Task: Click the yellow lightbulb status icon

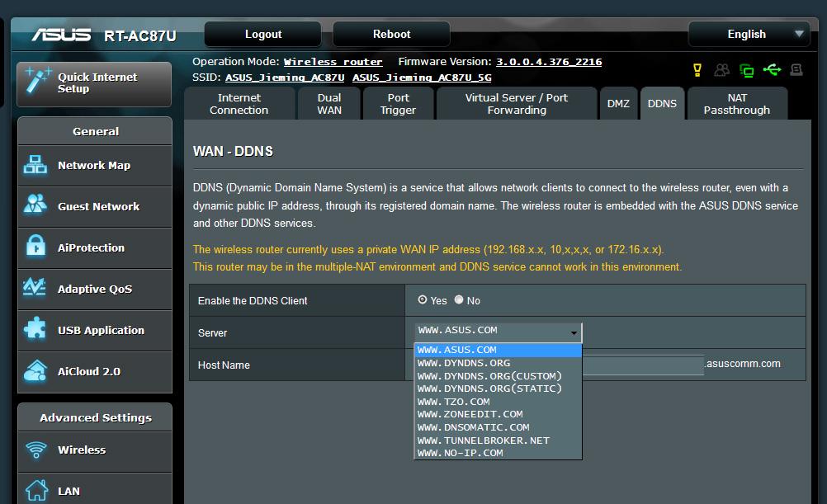Action: pos(697,70)
